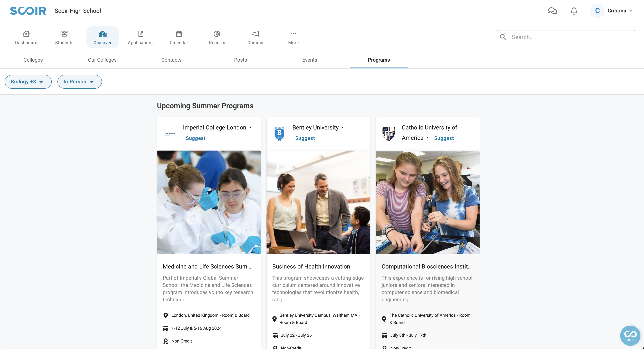644x349 pixels.
Task: Switch to the Events tab
Action: 310,60
